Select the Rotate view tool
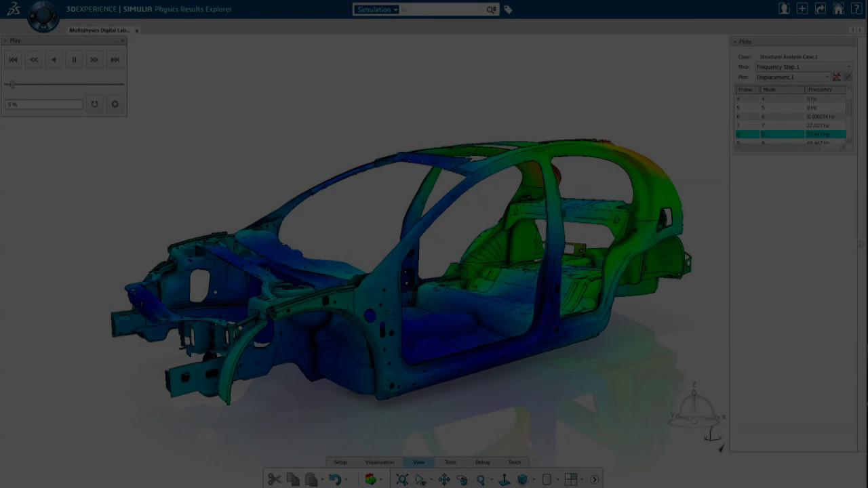This screenshot has height=488, width=868. (462, 479)
